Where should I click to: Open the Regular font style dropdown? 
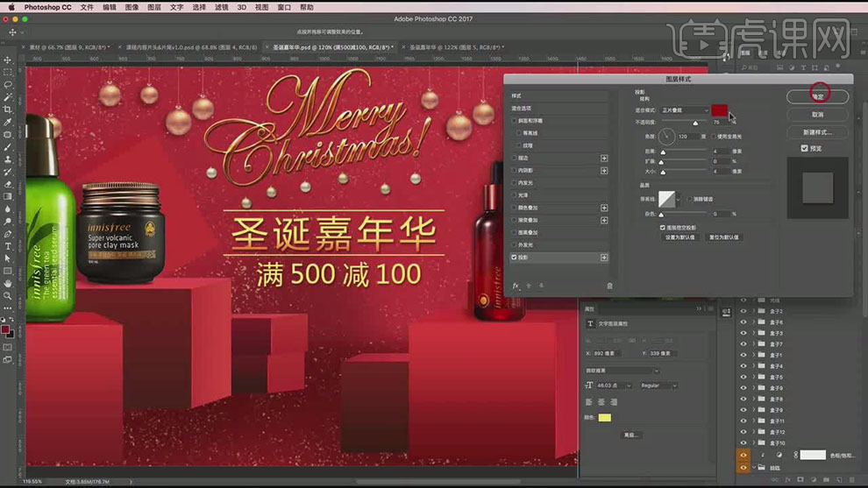click(658, 385)
